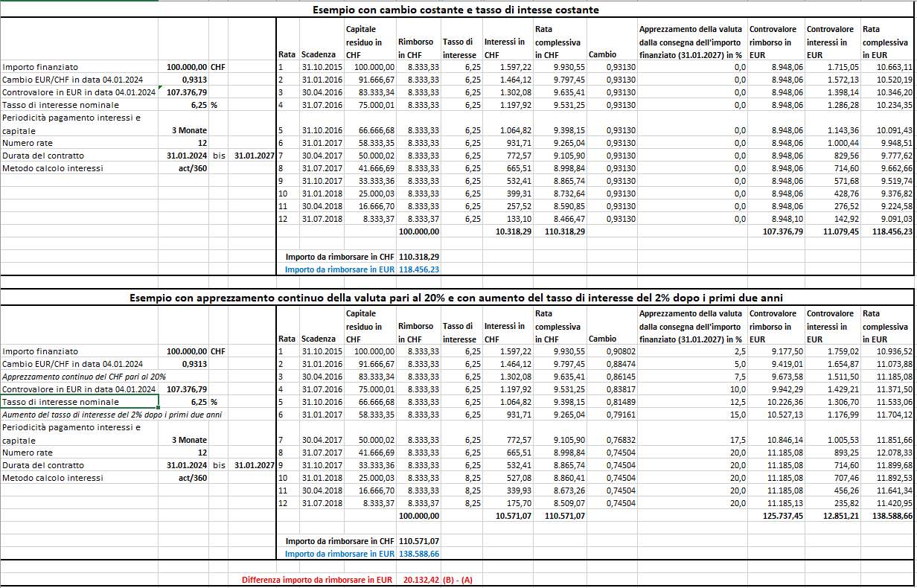917x588 pixels.
Task: Click the EUR interest cell 1.759,02
Action: coord(832,351)
